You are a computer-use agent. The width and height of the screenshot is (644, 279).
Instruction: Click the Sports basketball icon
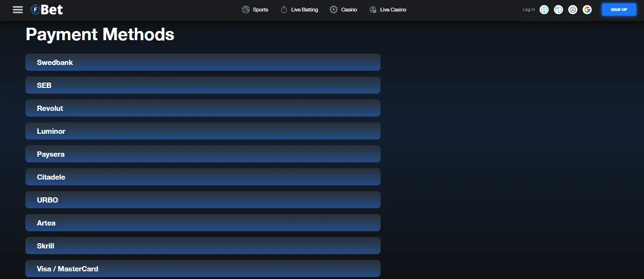click(246, 10)
